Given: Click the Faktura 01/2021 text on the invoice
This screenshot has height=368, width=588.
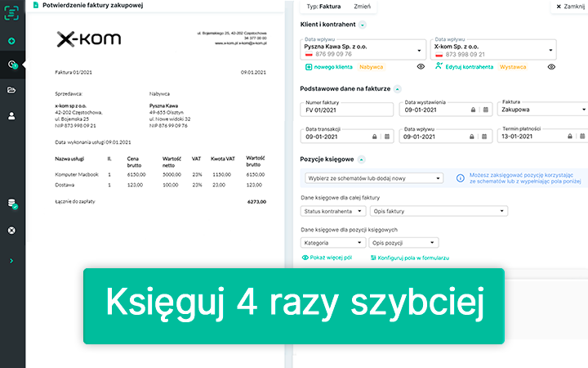Looking at the screenshot, I should 73,73.
